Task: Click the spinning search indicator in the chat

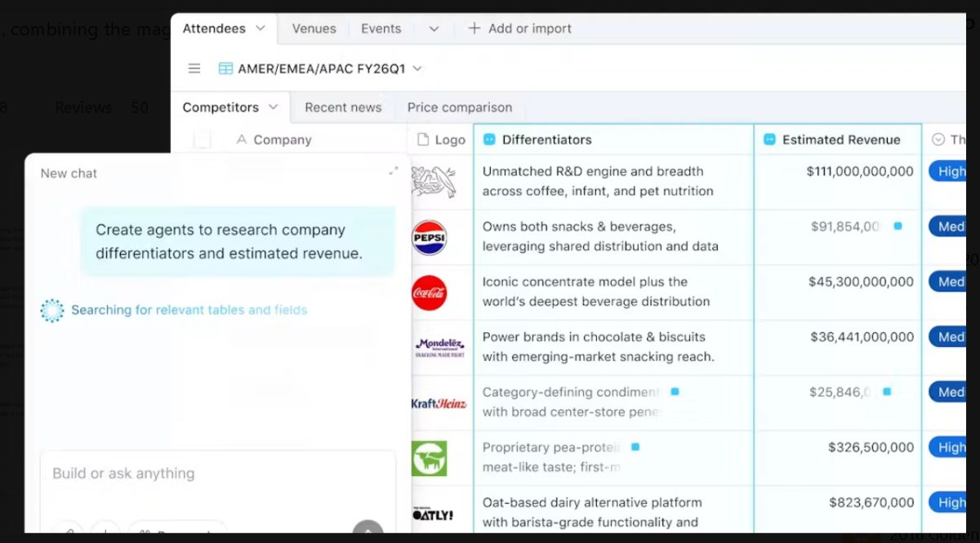Action: (52, 310)
